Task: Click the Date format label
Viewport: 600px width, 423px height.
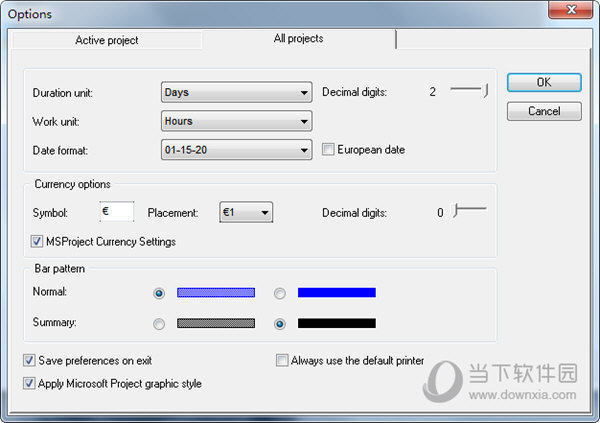Action: [x=60, y=150]
